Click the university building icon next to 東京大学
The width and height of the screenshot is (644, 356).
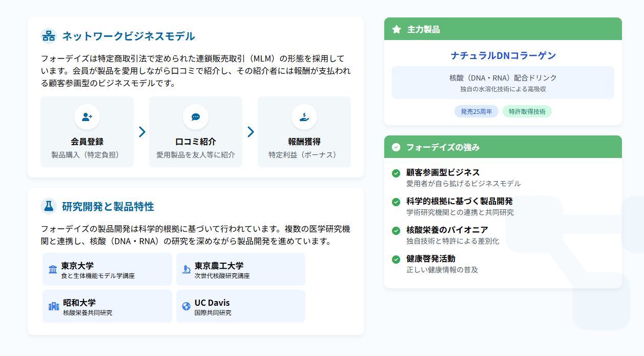53,269
